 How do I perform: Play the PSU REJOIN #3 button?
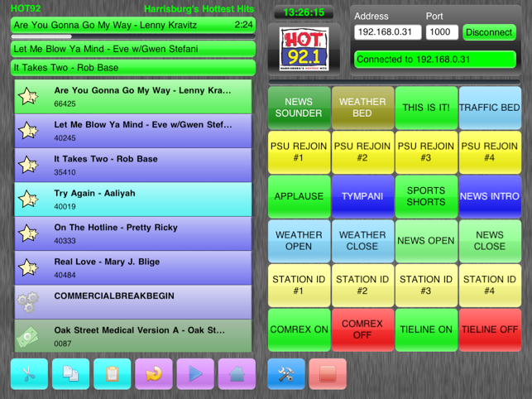point(426,152)
